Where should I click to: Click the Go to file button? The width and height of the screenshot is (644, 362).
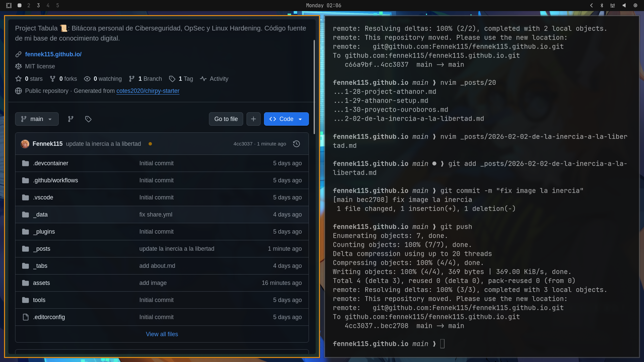tap(226, 119)
